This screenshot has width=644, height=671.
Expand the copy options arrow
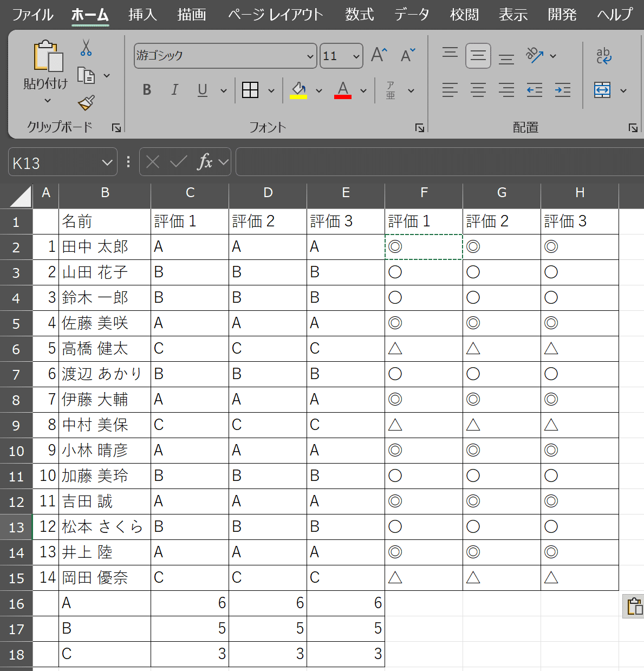[107, 76]
